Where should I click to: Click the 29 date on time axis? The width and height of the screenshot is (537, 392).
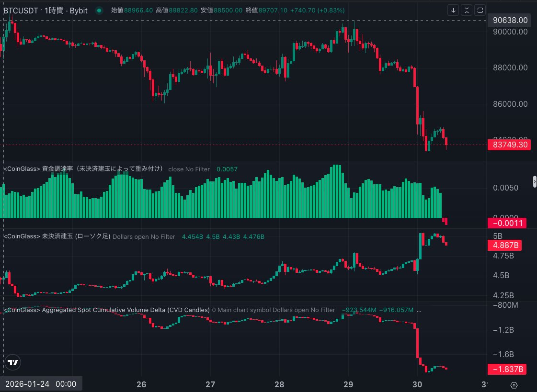click(348, 384)
